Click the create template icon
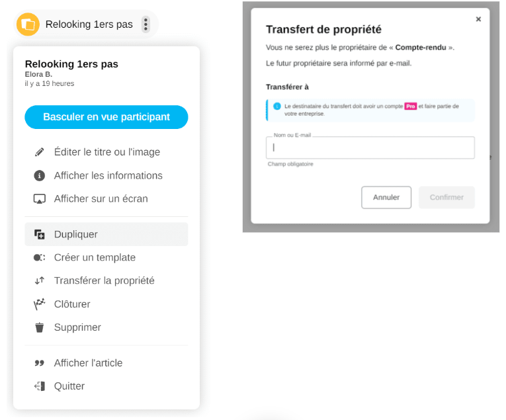The image size is (506, 420). pyautogui.click(x=40, y=257)
